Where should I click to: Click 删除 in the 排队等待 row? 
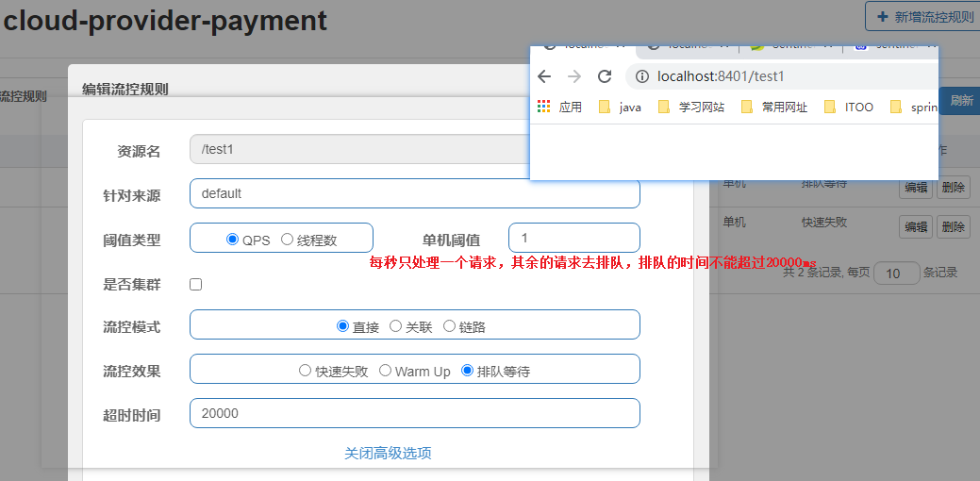954,188
